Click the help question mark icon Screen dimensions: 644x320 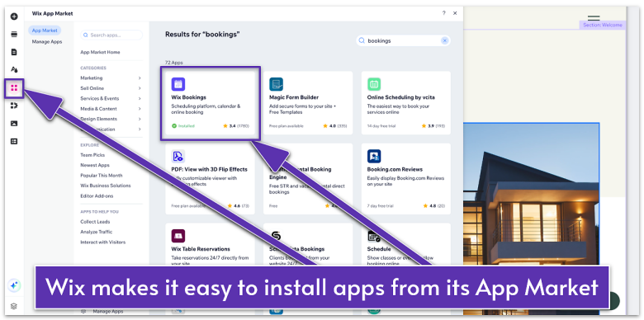click(x=443, y=13)
